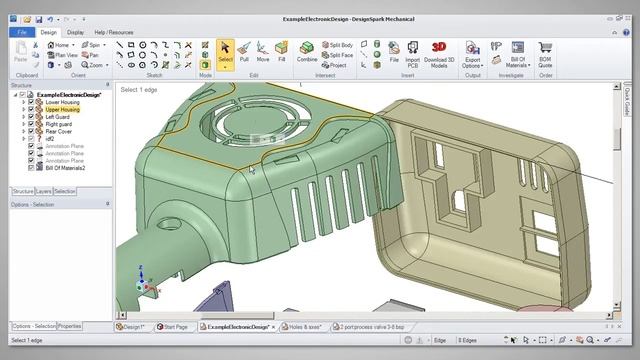Click the Combine tool
This screenshot has width=640, height=360.
tap(307, 52)
